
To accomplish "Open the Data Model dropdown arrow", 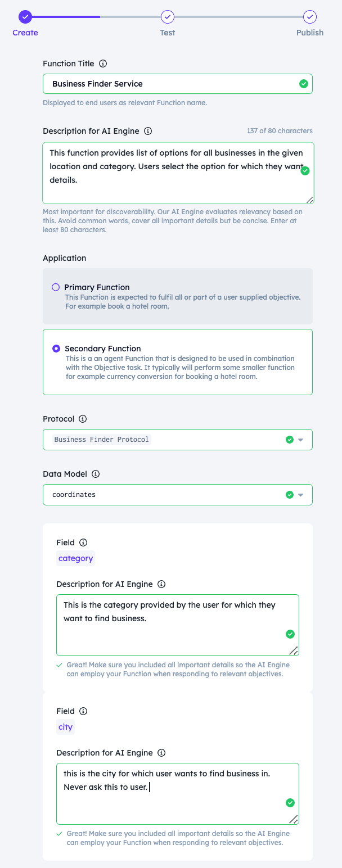I will coord(300,495).
